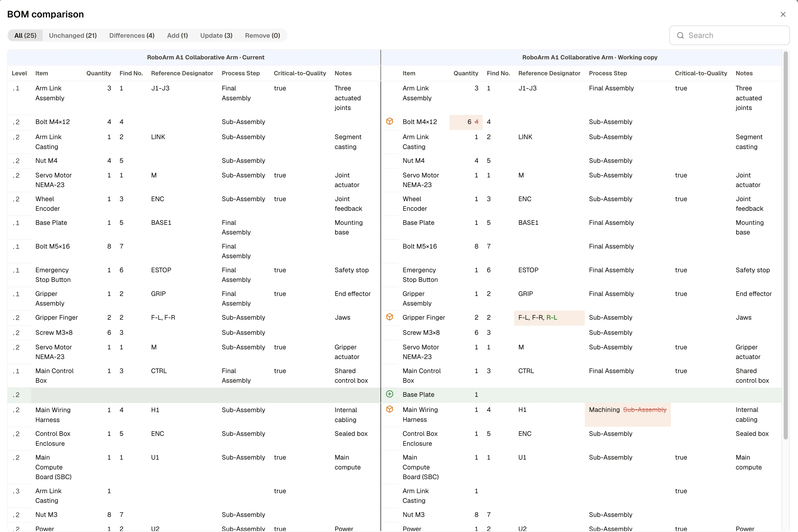Image resolution: width=798 pixels, height=532 pixels.
Task: Close the BOM comparison dialog
Action: [783, 14]
